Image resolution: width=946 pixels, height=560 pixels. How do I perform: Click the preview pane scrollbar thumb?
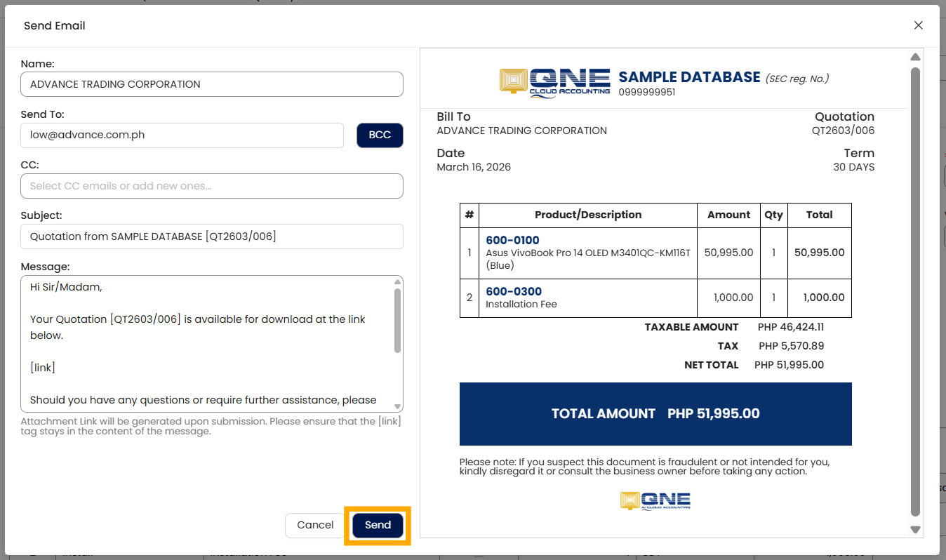[x=915, y=291]
